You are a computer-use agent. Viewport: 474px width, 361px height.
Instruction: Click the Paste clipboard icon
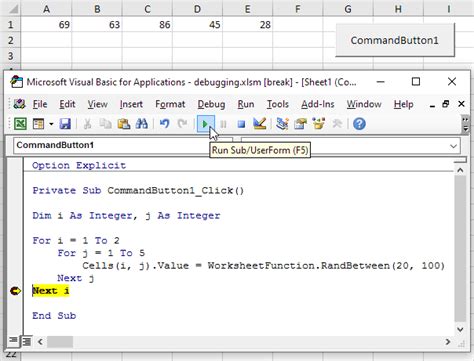[x=124, y=124]
